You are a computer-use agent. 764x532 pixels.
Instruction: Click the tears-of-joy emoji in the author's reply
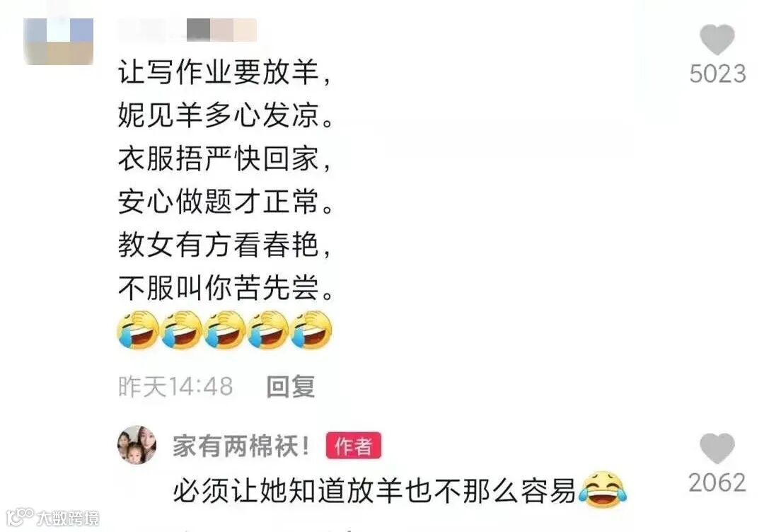(x=602, y=490)
